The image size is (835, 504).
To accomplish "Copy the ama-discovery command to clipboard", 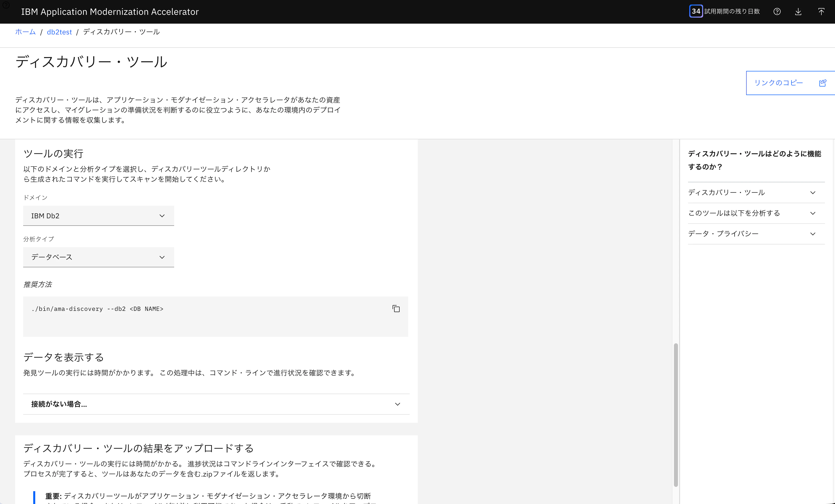I will pos(396,309).
